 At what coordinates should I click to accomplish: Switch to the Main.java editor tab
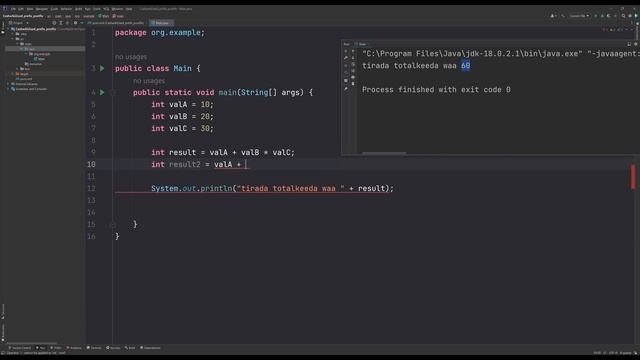click(x=161, y=23)
